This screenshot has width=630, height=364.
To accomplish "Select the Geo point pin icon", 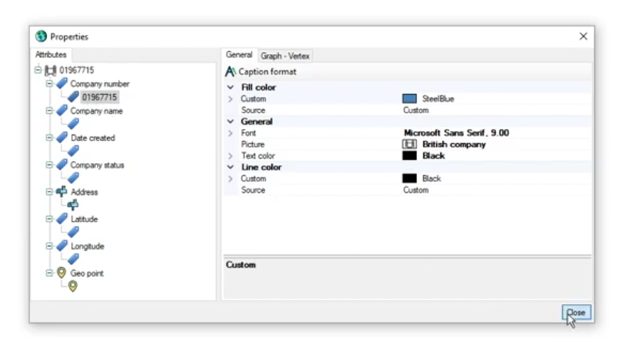I will tap(61, 273).
